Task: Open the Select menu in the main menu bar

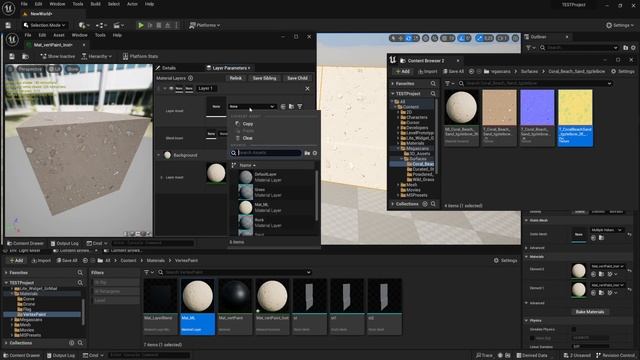Action: point(114,4)
